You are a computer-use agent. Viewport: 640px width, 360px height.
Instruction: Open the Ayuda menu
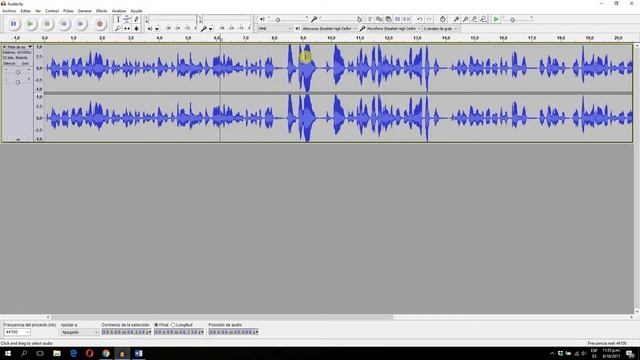(136, 11)
